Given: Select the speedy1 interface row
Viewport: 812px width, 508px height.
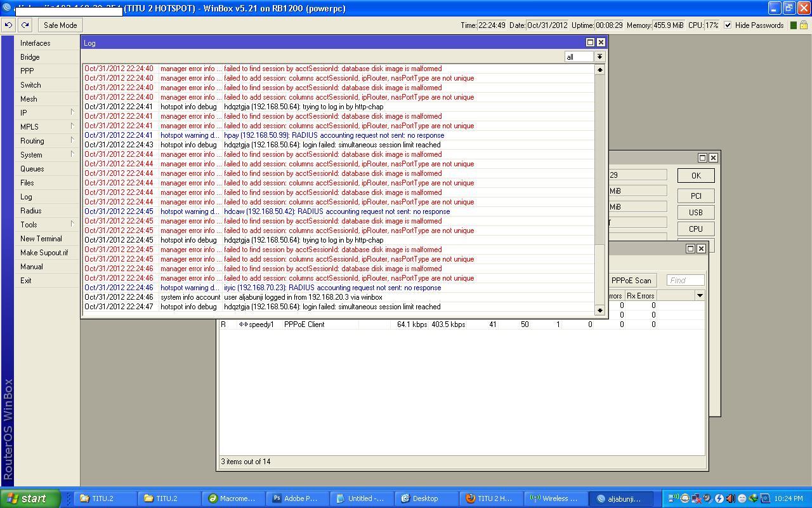Looking at the screenshot, I should [462, 324].
